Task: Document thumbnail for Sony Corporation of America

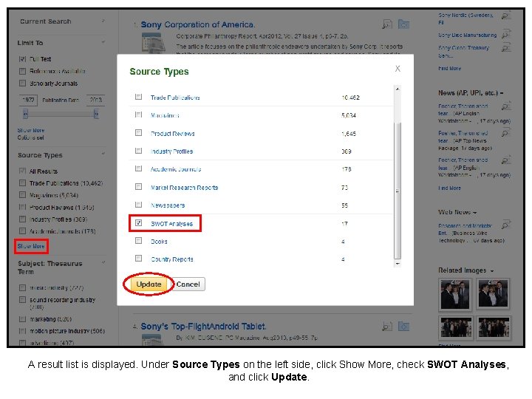Action: coord(154,43)
